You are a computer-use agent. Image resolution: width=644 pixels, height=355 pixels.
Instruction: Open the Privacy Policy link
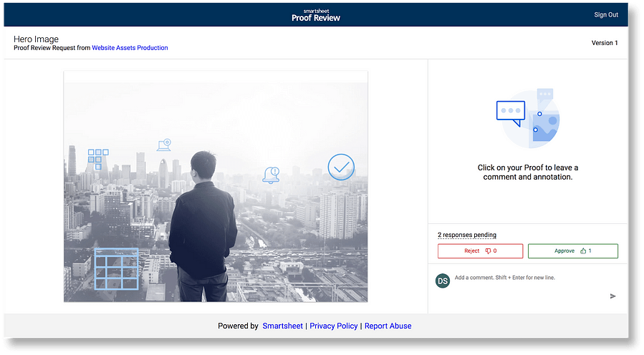pos(334,326)
